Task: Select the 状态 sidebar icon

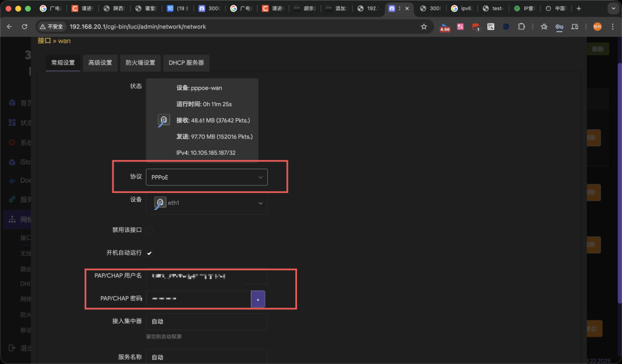Action: coord(12,122)
